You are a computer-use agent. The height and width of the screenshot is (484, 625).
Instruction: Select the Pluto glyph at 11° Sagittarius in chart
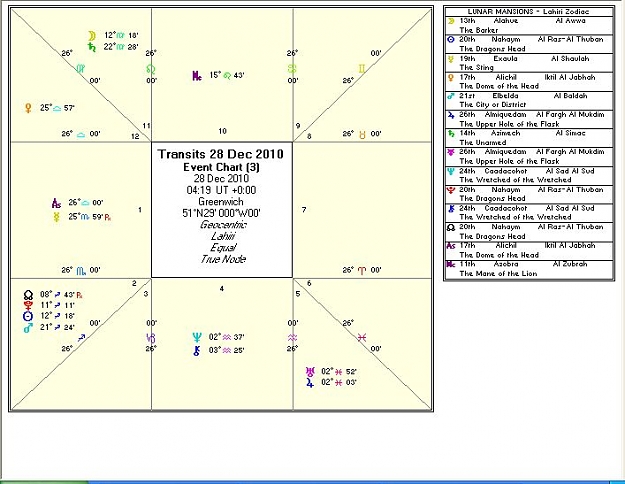[x=28, y=305]
